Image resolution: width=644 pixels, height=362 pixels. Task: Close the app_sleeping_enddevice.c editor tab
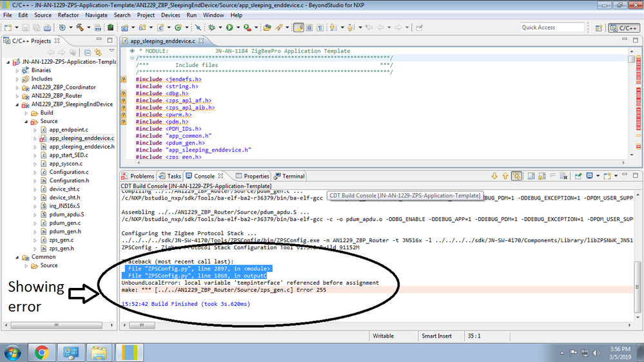pyautogui.click(x=201, y=41)
